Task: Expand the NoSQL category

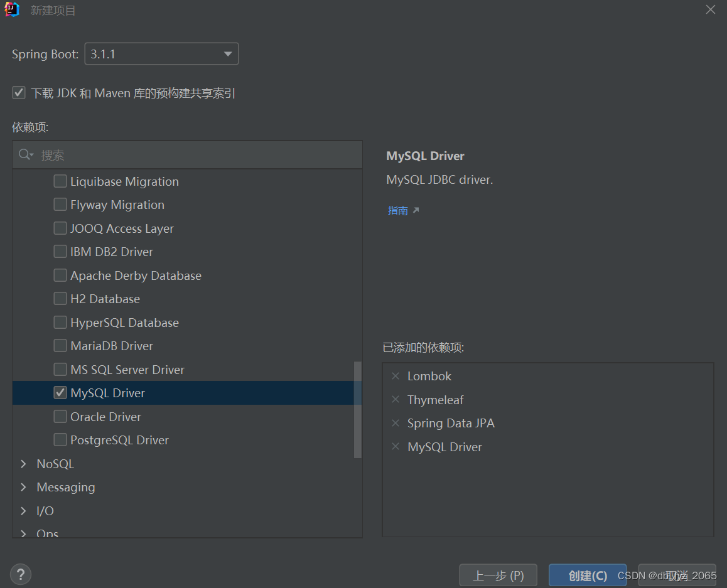Action: pyautogui.click(x=24, y=464)
